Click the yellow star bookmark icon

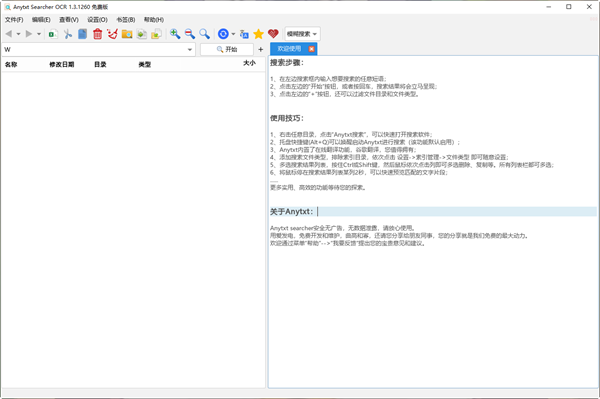[x=259, y=34]
